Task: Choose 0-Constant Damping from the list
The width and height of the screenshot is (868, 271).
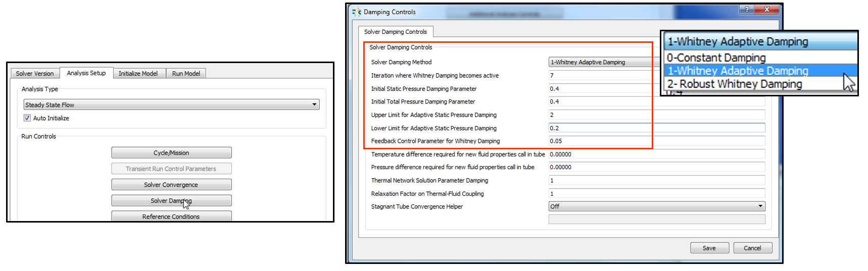Action: [x=716, y=58]
